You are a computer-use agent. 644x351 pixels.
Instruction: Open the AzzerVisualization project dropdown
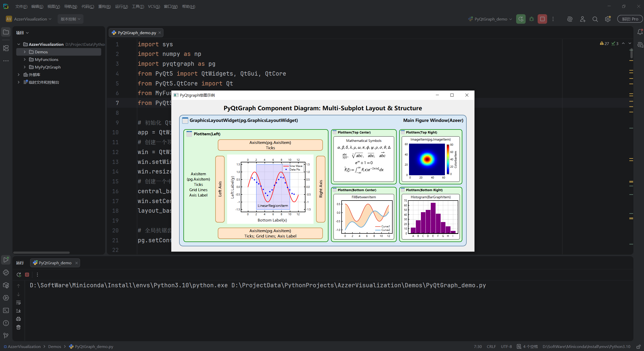point(29,19)
